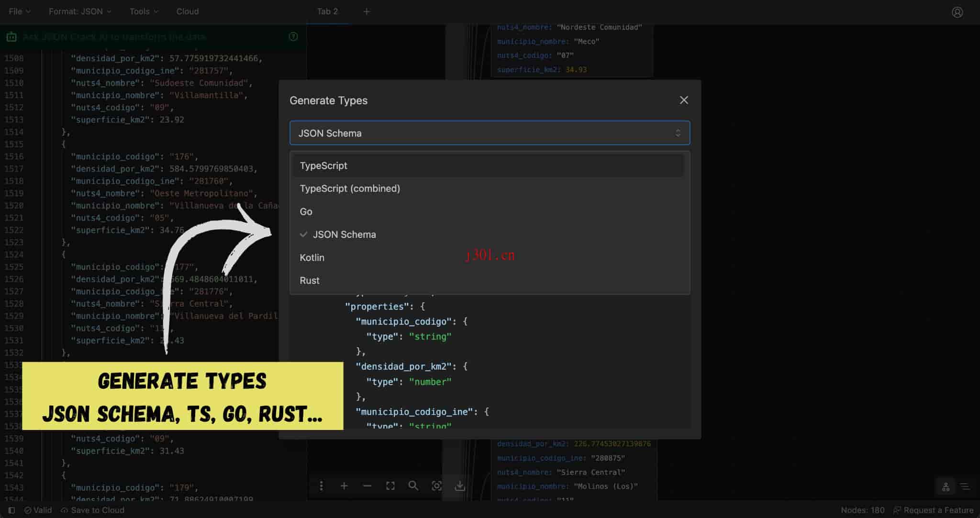Viewport: 980px width, 518px height.
Task: Choose Kotlin as the generated type language
Action: pyautogui.click(x=312, y=257)
